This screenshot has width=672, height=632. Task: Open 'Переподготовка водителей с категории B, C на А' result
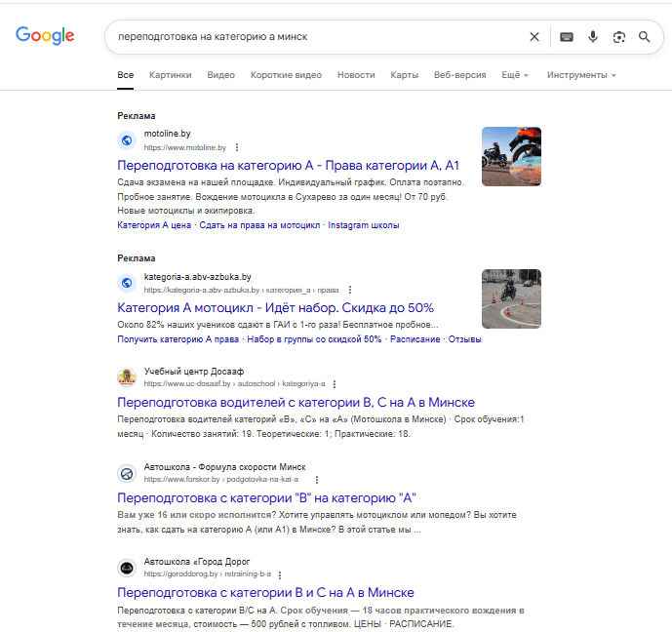(x=296, y=403)
